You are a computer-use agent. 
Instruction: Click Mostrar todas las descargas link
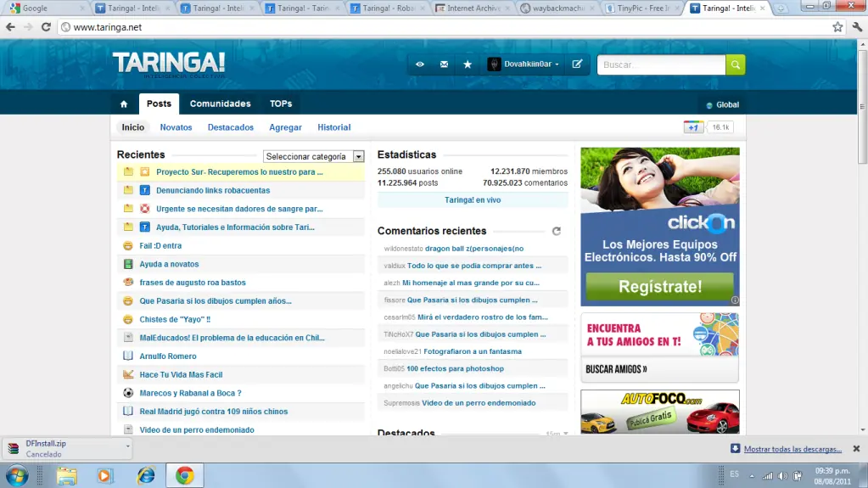[x=792, y=449]
